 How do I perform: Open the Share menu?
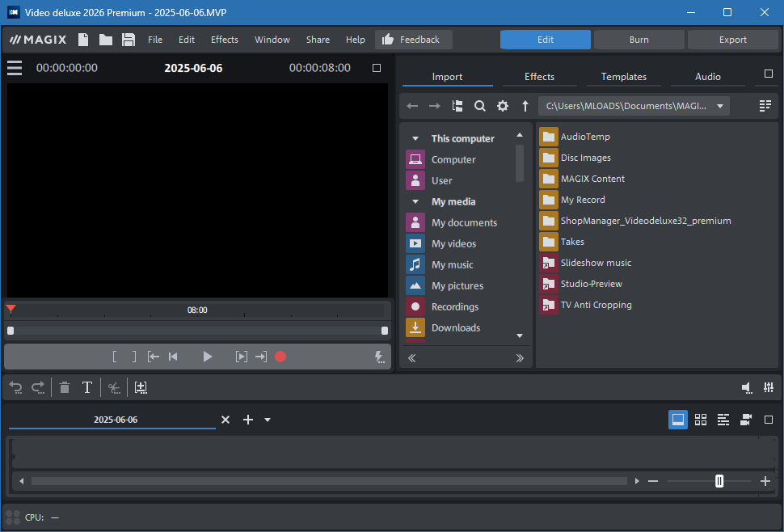[x=318, y=40]
